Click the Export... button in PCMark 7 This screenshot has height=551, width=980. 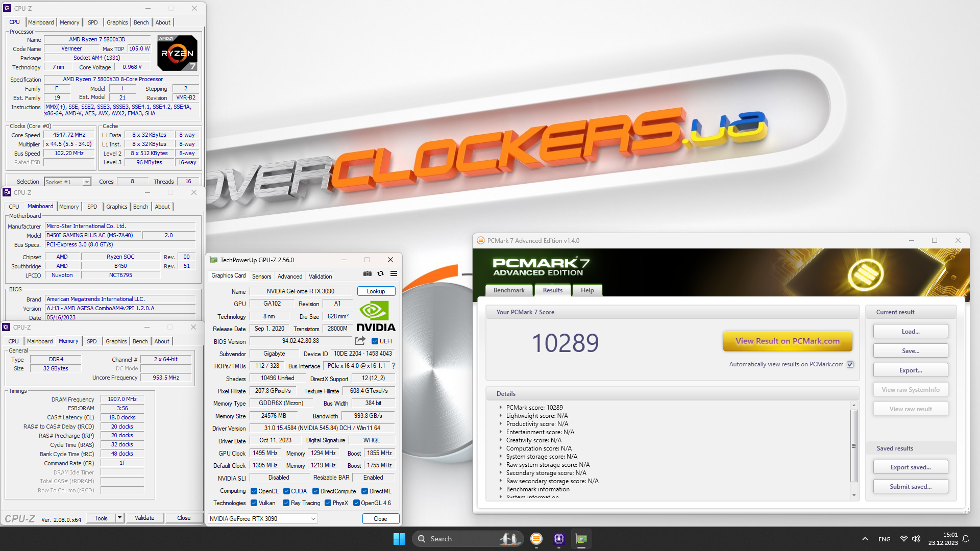click(x=911, y=370)
